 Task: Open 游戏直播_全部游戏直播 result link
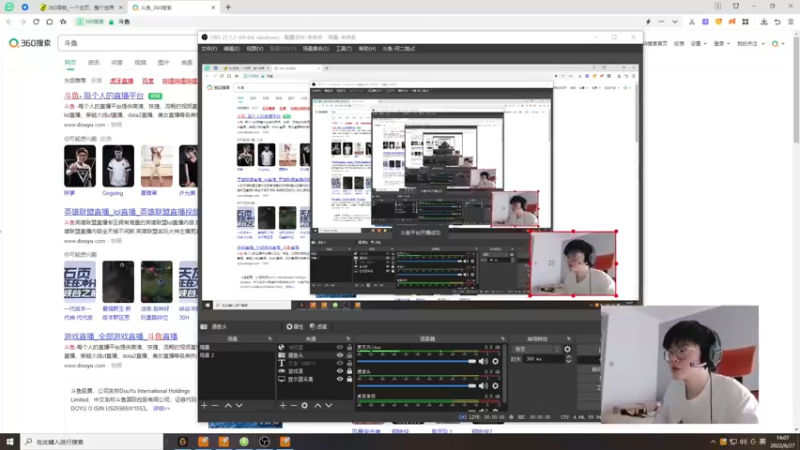click(121, 337)
